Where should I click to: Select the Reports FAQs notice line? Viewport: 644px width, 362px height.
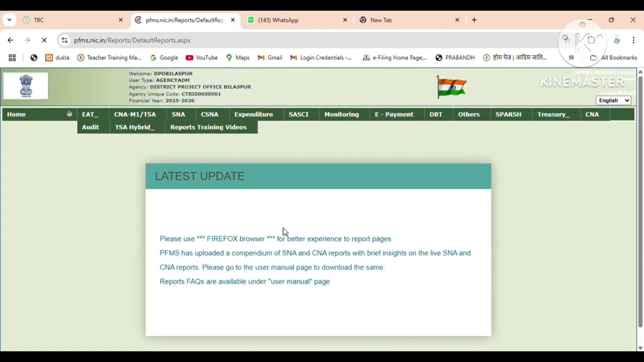[245, 282]
